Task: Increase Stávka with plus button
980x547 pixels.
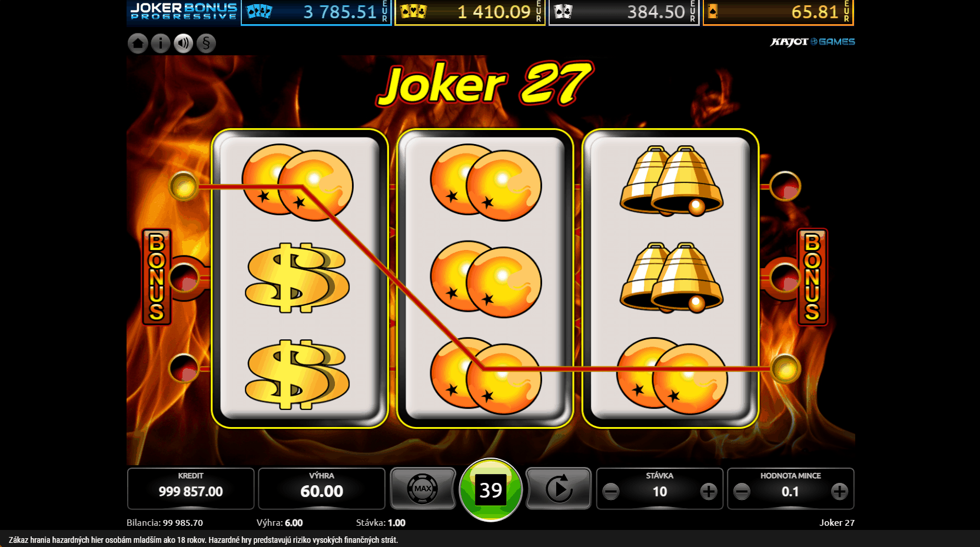Action: click(709, 491)
